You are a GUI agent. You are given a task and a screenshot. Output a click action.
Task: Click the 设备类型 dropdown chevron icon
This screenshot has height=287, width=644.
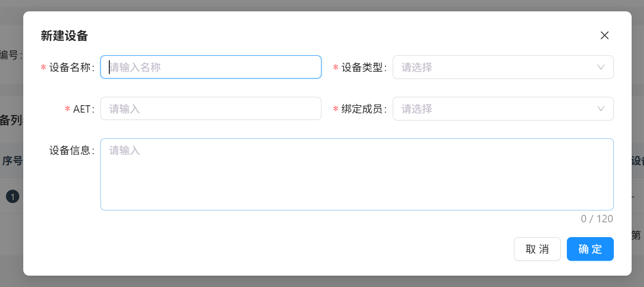[600, 67]
